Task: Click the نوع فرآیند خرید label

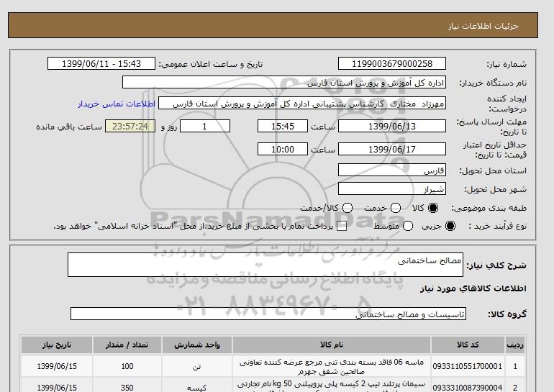Action: pyautogui.click(x=497, y=226)
